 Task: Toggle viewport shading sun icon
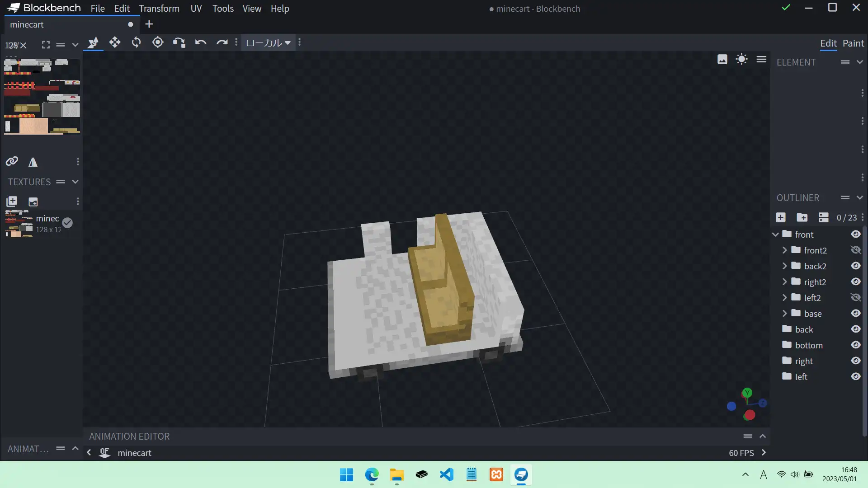742,59
